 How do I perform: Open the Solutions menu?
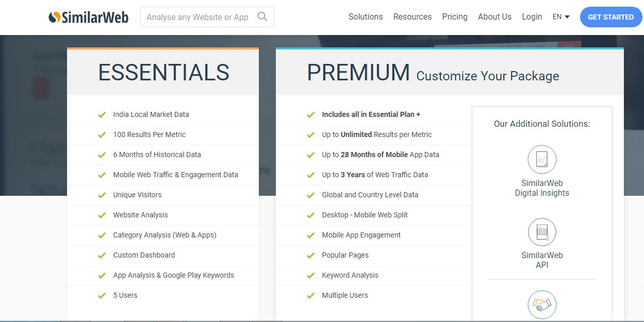coord(366,17)
